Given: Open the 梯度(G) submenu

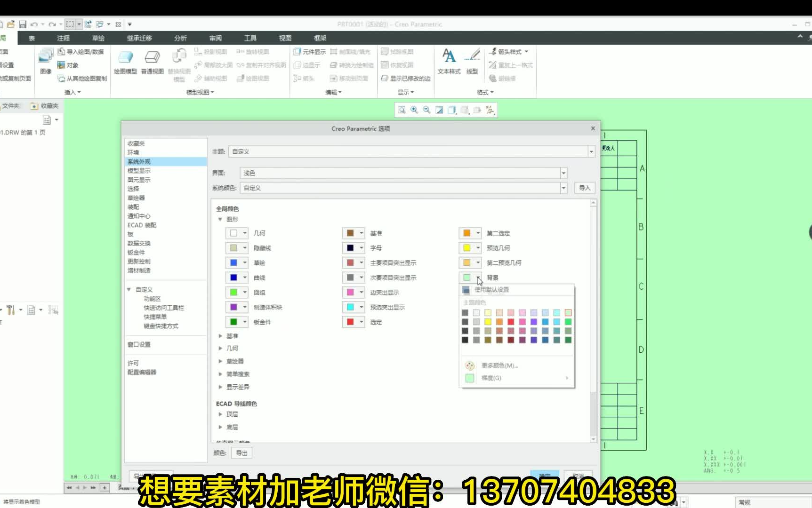Looking at the screenshot, I should click(x=491, y=378).
